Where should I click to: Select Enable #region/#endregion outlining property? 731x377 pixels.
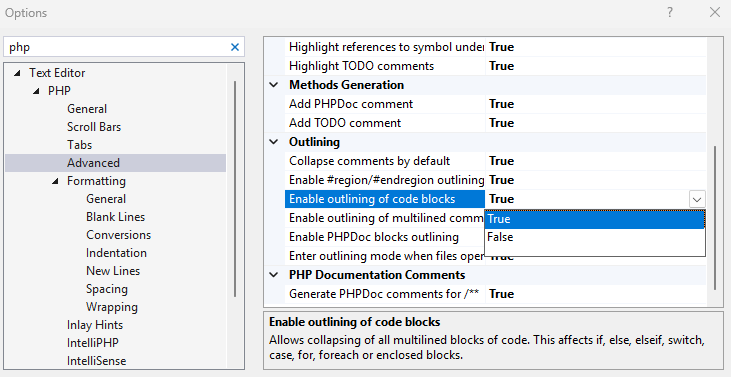385,180
